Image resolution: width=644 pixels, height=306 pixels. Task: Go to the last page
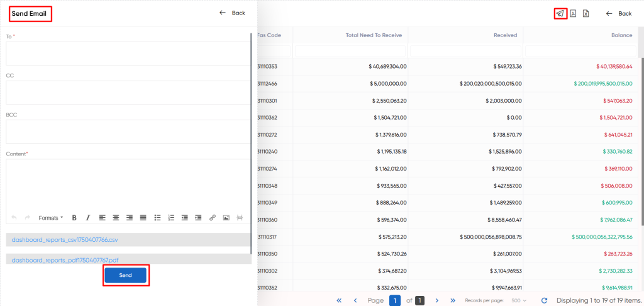(x=453, y=301)
